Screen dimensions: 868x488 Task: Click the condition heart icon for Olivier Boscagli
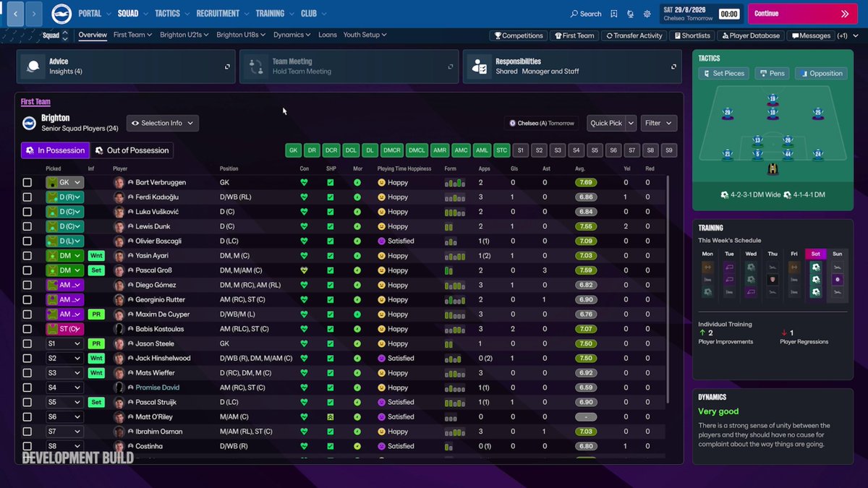pyautogui.click(x=304, y=241)
